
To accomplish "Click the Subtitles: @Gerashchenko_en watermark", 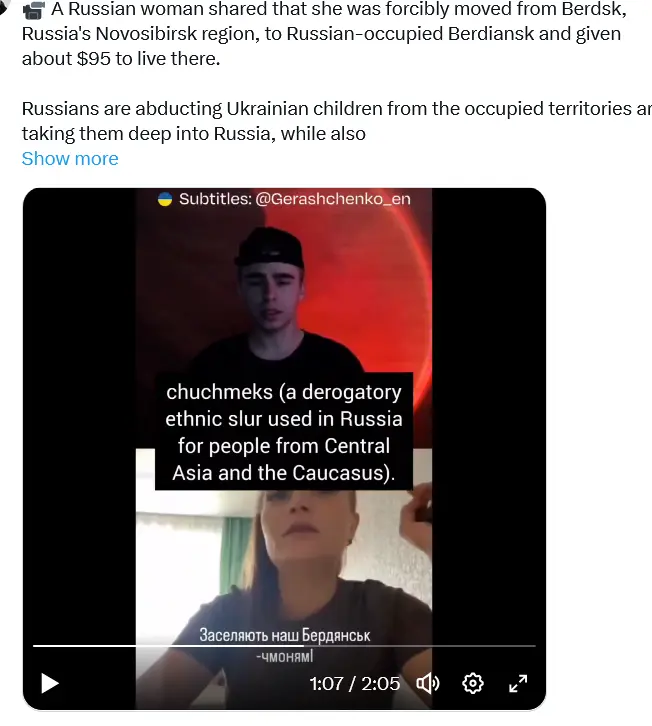I will (x=284, y=199).
